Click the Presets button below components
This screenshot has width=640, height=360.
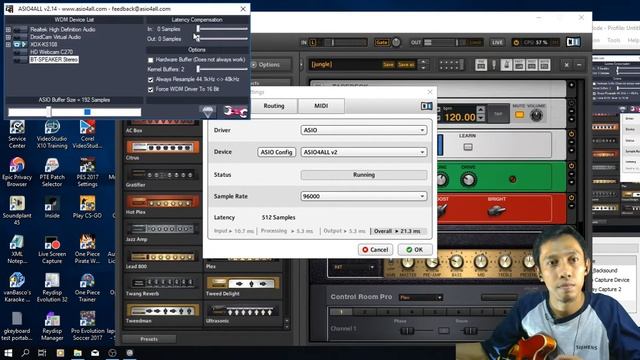149,339
